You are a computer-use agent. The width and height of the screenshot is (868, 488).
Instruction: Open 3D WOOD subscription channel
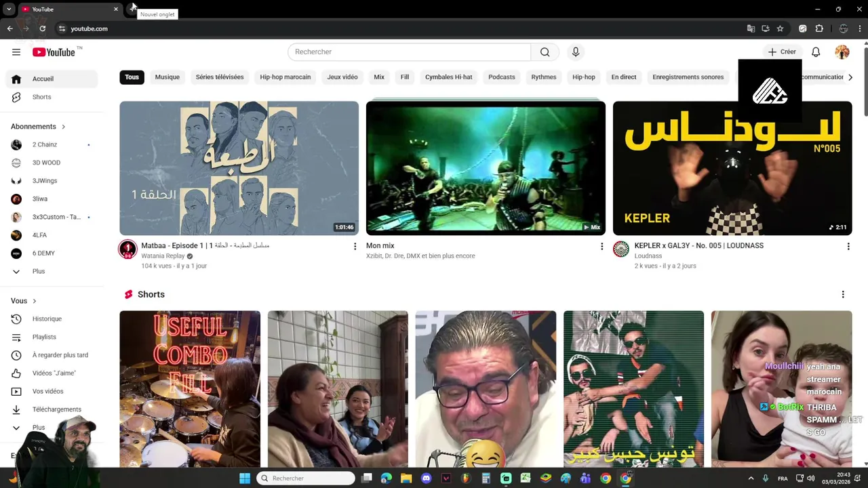point(52,163)
